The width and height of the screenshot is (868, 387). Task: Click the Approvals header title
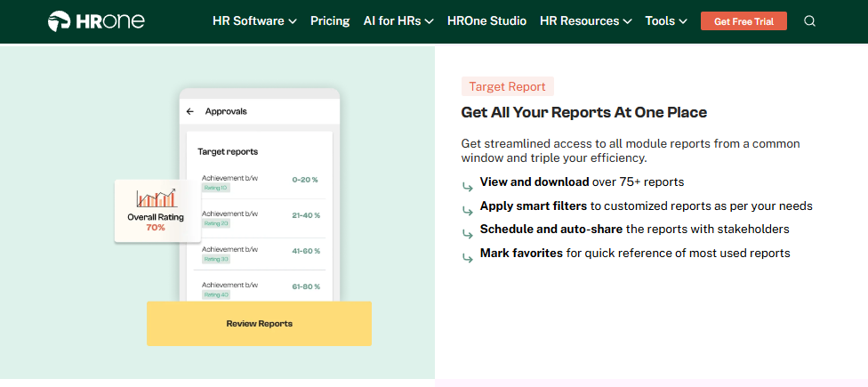pos(226,111)
